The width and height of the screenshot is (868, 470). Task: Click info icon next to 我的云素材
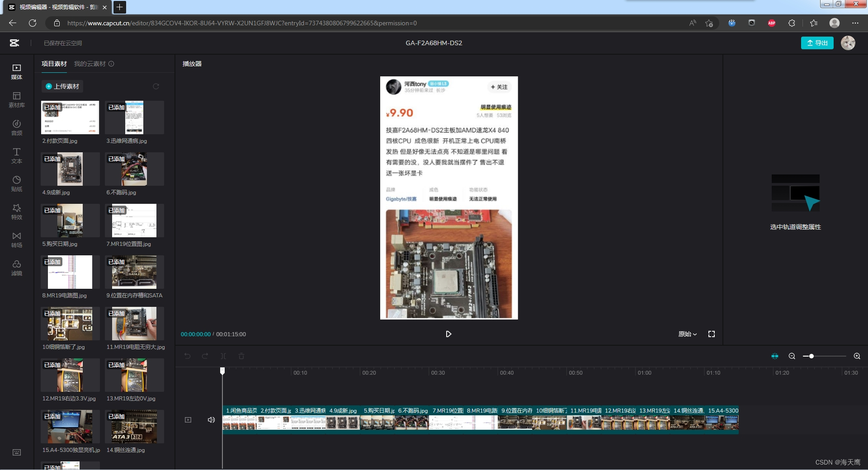click(111, 64)
